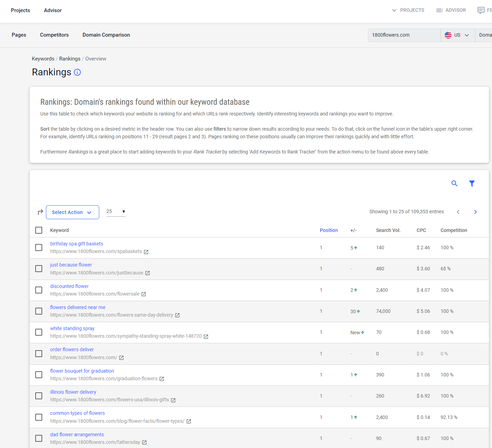Open the Advisor menu item top left
The height and width of the screenshot is (448, 492).
pos(53,10)
